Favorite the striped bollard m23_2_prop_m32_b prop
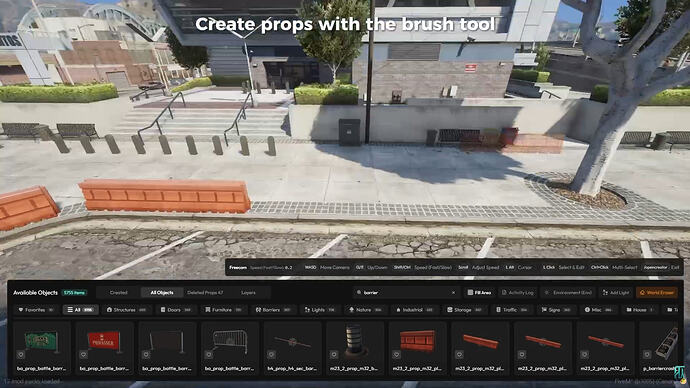 point(334,355)
